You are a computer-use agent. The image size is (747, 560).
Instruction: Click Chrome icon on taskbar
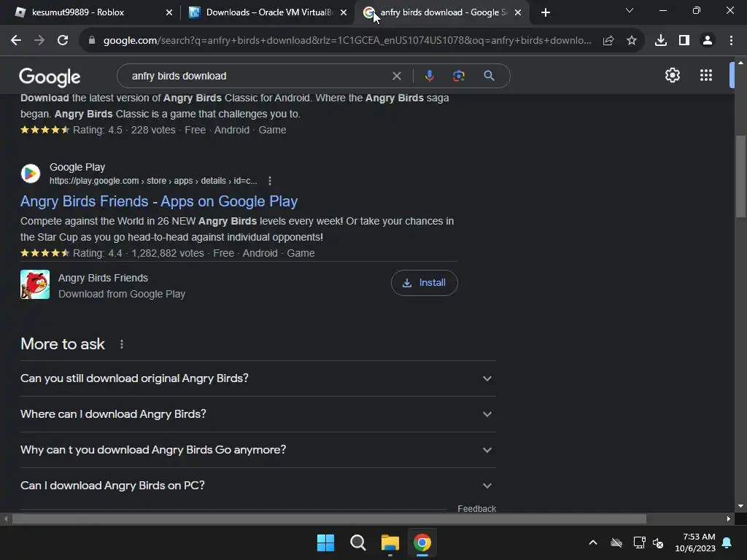pos(422,542)
